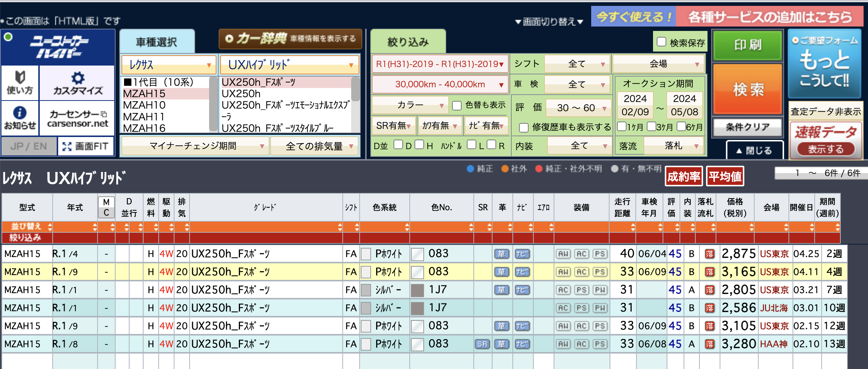Screen dimensions: 868x369
Task: Check the ハンドル L checkbox
Action: click(x=472, y=144)
